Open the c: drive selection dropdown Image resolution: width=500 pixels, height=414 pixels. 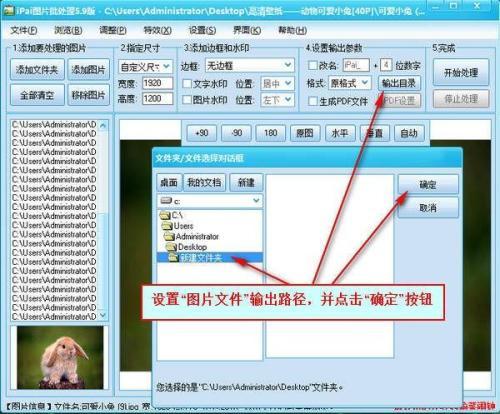click(210, 201)
